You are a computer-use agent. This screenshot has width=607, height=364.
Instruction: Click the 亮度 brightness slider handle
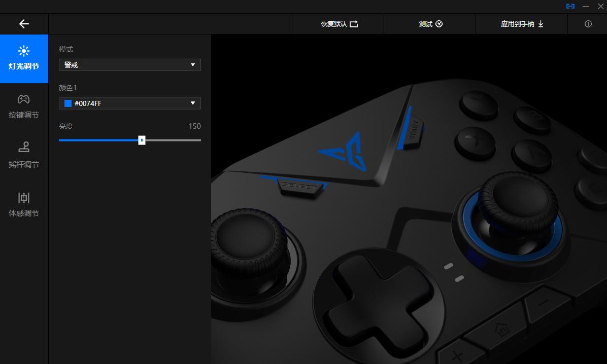point(142,140)
